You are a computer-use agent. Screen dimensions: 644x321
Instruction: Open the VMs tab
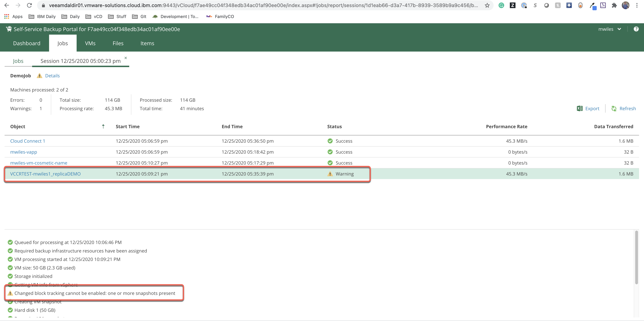tap(90, 43)
